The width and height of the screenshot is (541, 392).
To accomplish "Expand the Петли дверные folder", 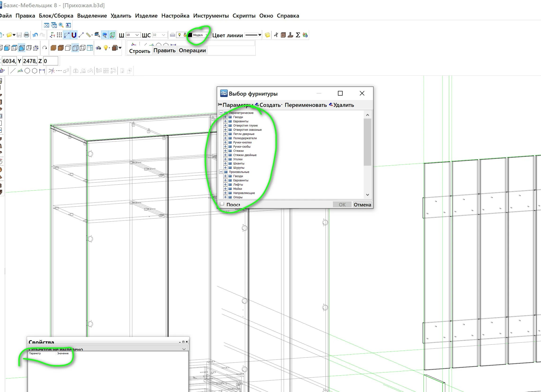I will click(225, 134).
